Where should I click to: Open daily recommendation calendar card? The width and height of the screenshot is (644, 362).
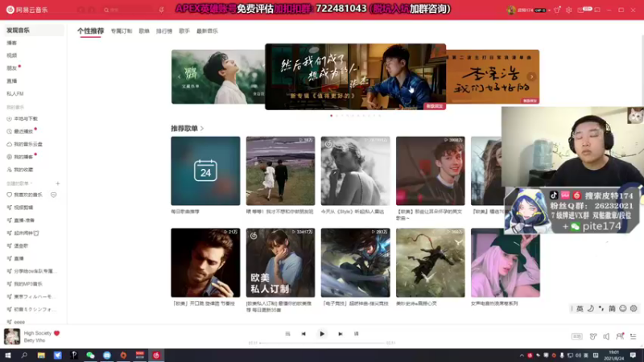point(205,171)
